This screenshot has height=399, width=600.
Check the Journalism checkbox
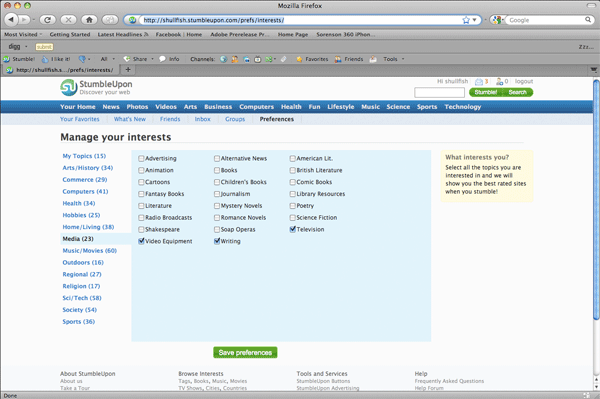(x=217, y=194)
